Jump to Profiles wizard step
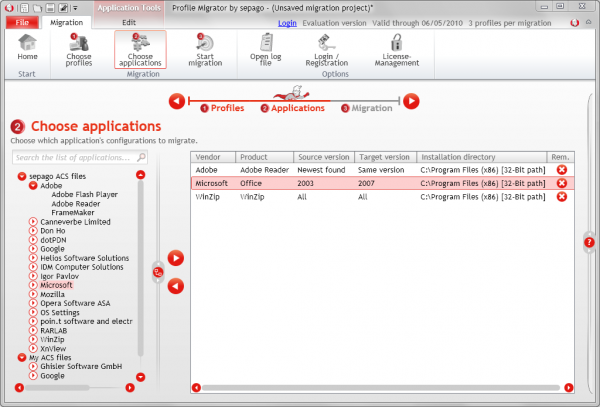 pyautogui.click(x=222, y=108)
